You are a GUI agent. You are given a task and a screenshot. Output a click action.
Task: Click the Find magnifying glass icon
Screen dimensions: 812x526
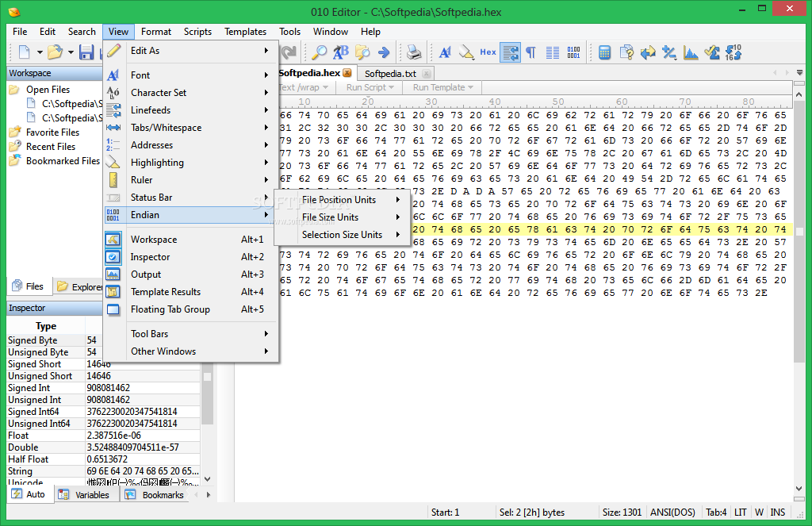pos(319,52)
